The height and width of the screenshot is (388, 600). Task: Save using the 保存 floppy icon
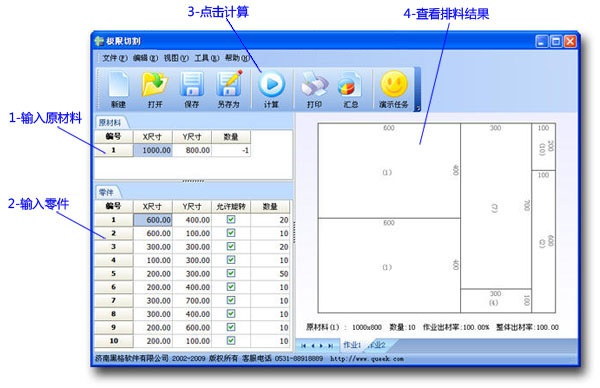192,89
